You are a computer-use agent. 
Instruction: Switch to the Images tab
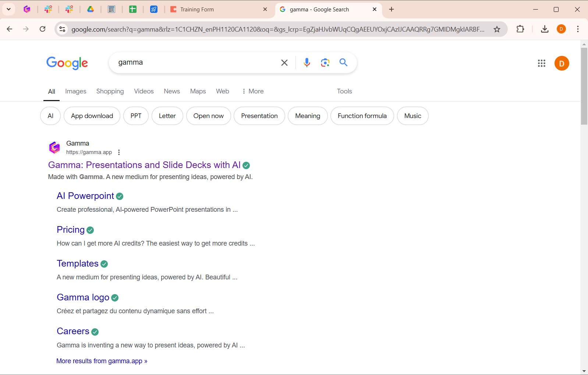(76, 91)
